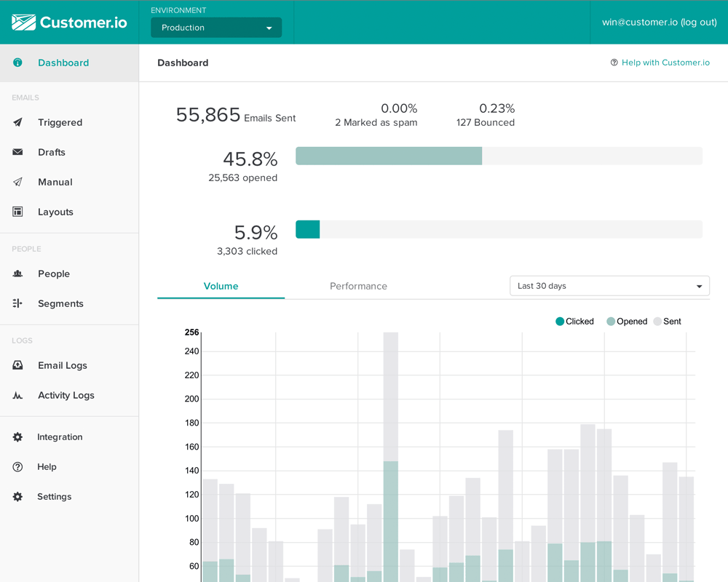Screen dimensions: 728x582
Task: Open Segments via its sidebar icon
Action: 17,303
